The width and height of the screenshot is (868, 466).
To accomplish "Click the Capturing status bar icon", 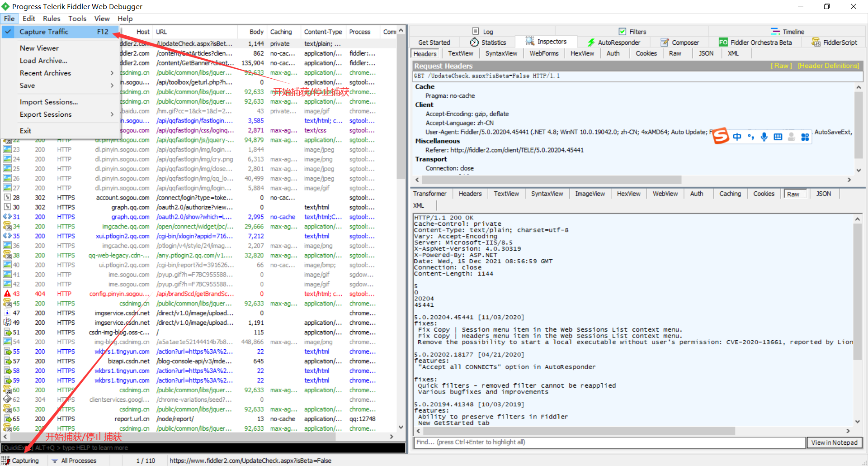I will (x=5, y=461).
